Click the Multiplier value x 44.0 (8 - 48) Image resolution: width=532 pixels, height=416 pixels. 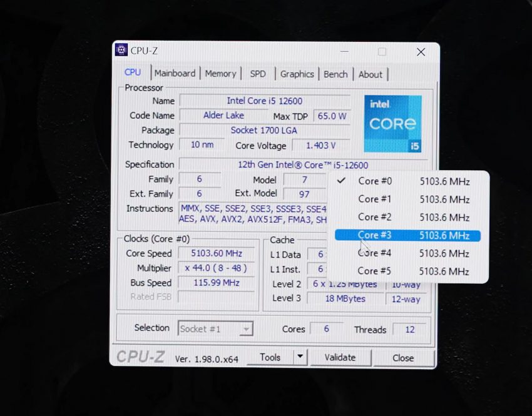[217, 268]
